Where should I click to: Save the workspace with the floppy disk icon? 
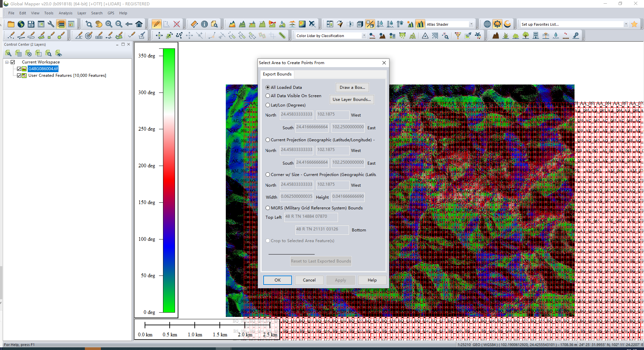pyautogui.click(x=31, y=24)
